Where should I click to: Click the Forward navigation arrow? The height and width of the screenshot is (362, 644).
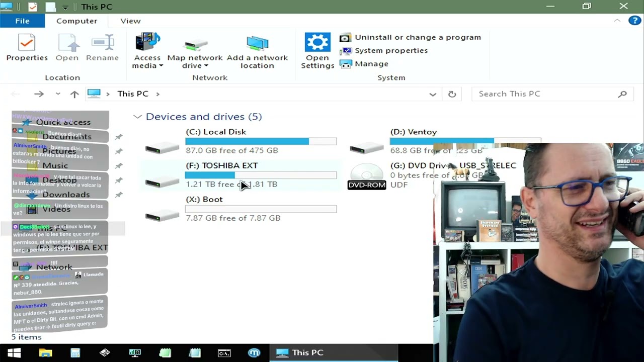coord(39,94)
